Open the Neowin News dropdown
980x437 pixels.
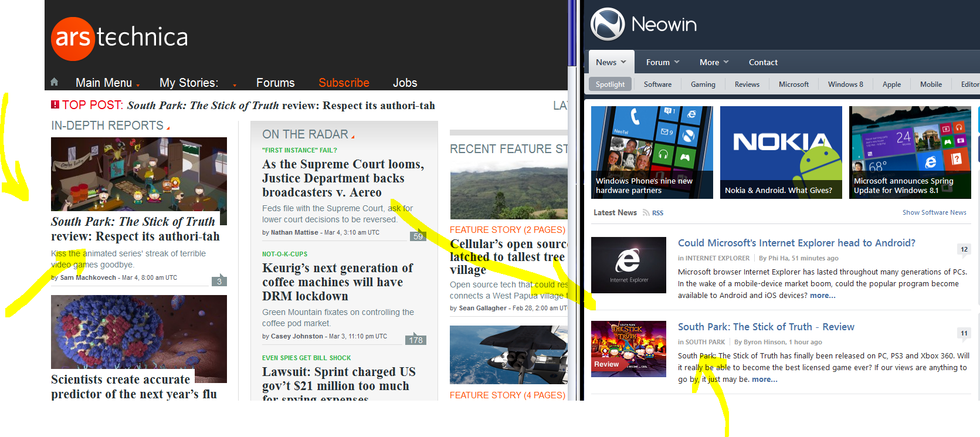611,62
